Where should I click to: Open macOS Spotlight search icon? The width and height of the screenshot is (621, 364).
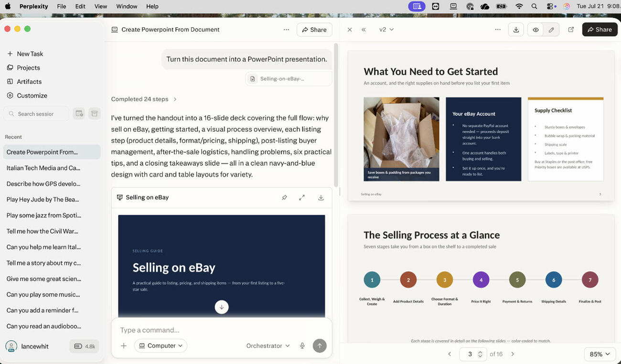tap(535, 6)
